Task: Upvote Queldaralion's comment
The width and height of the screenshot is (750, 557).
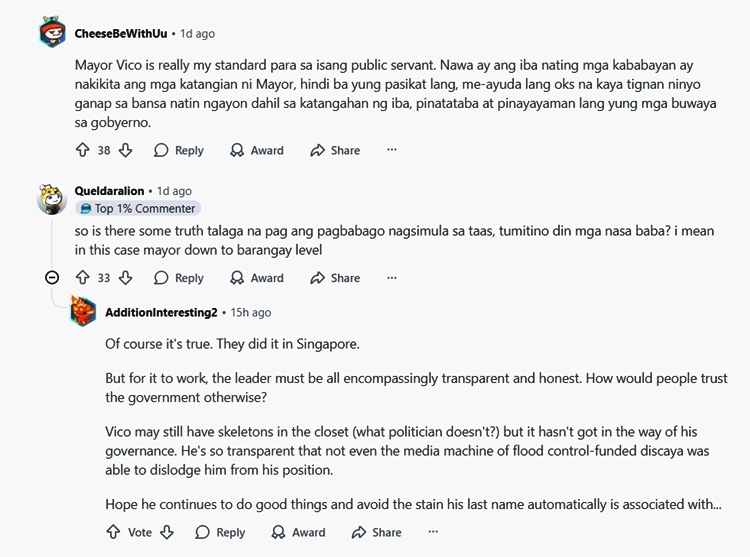Action: click(83, 278)
